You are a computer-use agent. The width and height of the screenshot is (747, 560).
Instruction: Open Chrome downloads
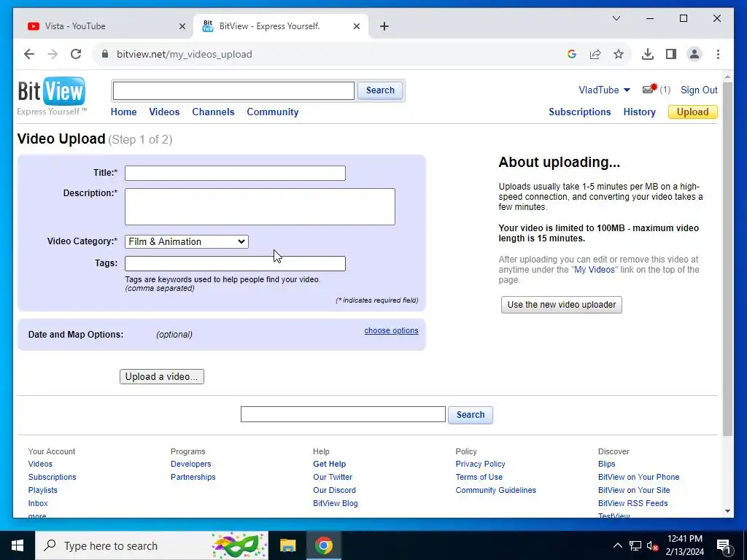click(648, 54)
